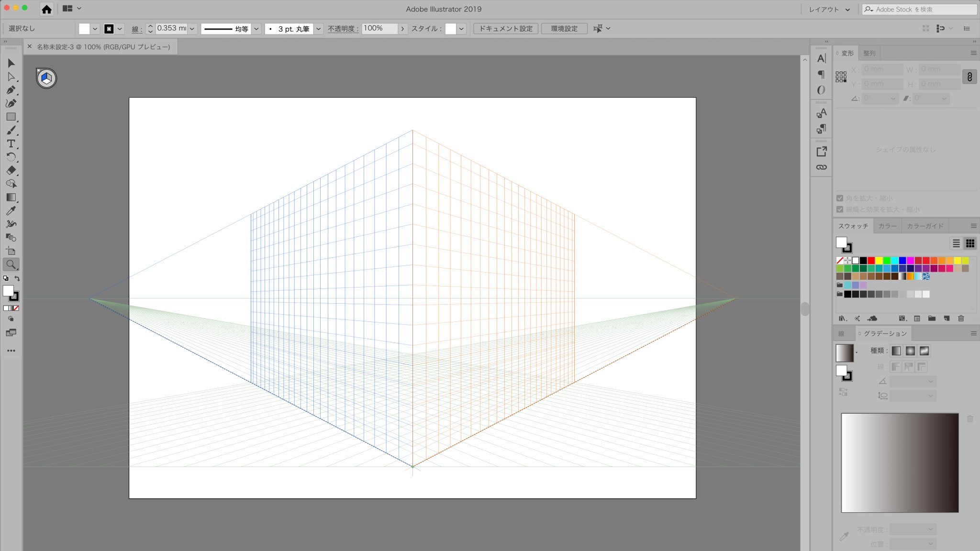Toggle constrain width and height proportions link
Screen dimensions: 980x551
[969, 77]
